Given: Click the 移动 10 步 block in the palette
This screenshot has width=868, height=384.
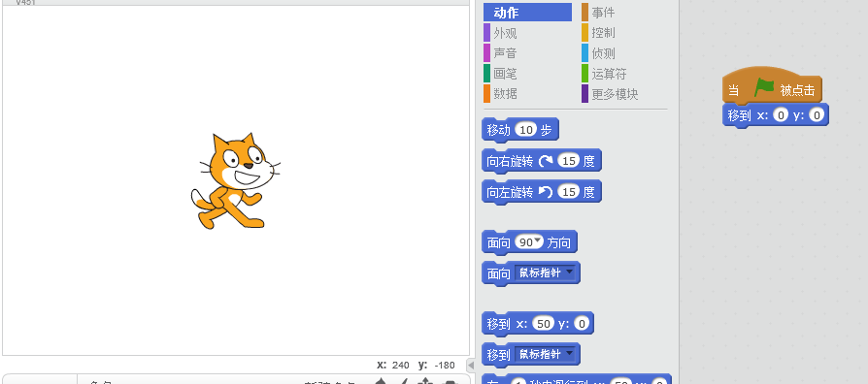Looking at the screenshot, I should [x=520, y=130].
